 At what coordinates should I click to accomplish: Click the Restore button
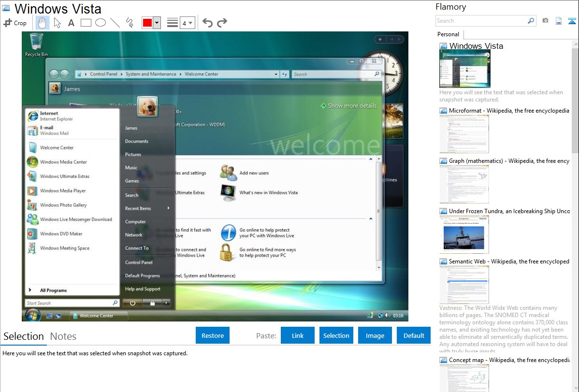213,335
